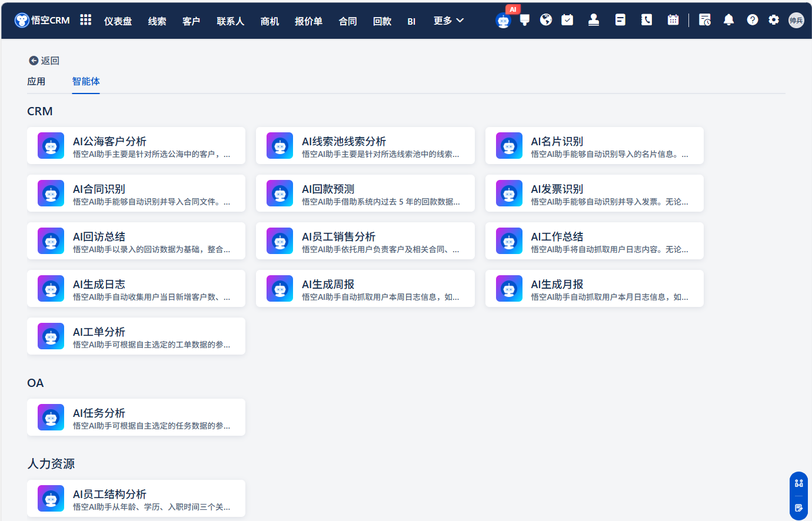Click the handshake icon in floating widget

798,483
